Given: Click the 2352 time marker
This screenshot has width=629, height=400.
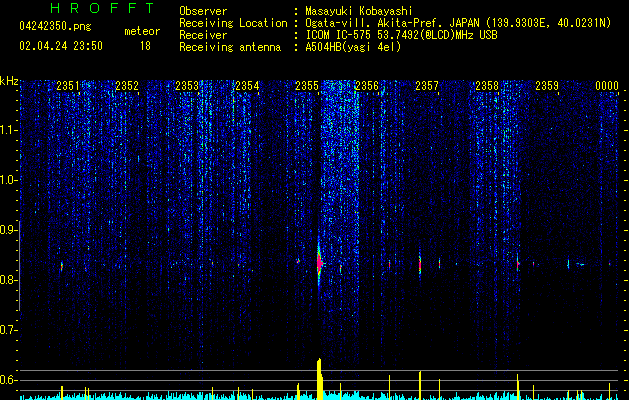Looking at the screenshot, I should point(127,86).
